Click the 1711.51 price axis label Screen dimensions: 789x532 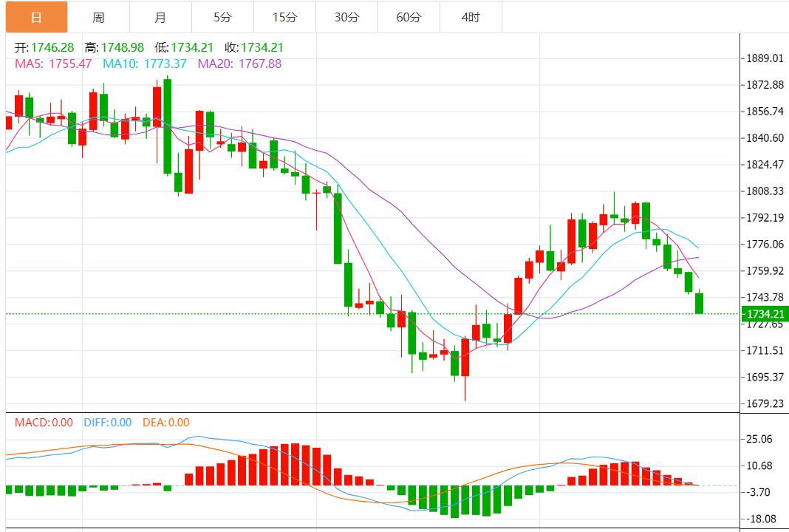click(x=765, y=350)
